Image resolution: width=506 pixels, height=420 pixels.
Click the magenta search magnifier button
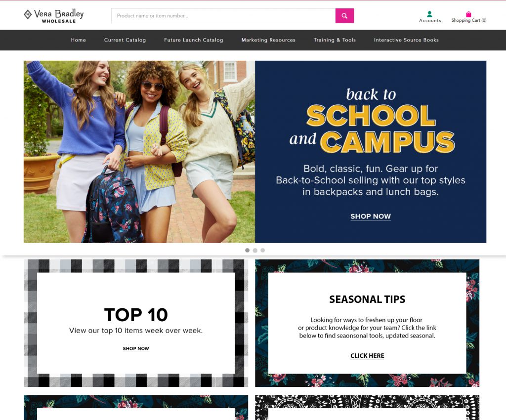click(344, 16)
